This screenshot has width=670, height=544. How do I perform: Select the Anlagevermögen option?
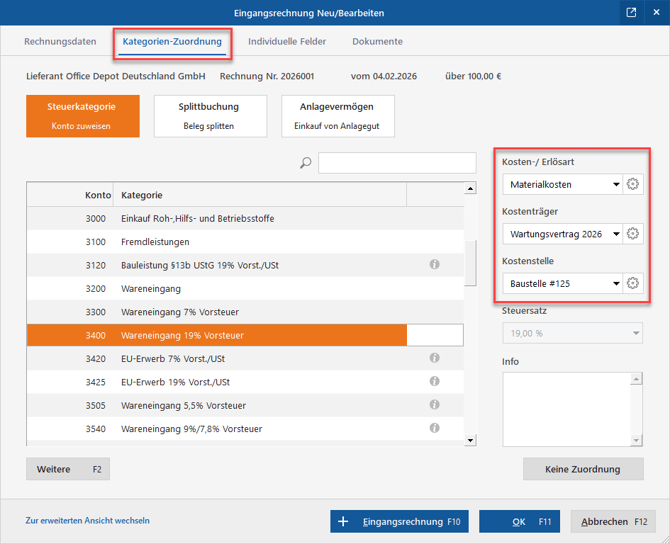[338, 116]
